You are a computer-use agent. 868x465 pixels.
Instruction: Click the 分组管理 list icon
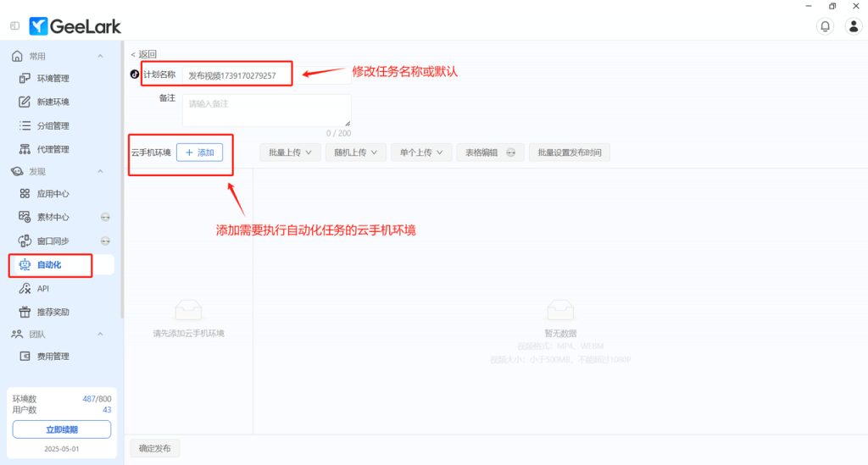coord(25,126)
